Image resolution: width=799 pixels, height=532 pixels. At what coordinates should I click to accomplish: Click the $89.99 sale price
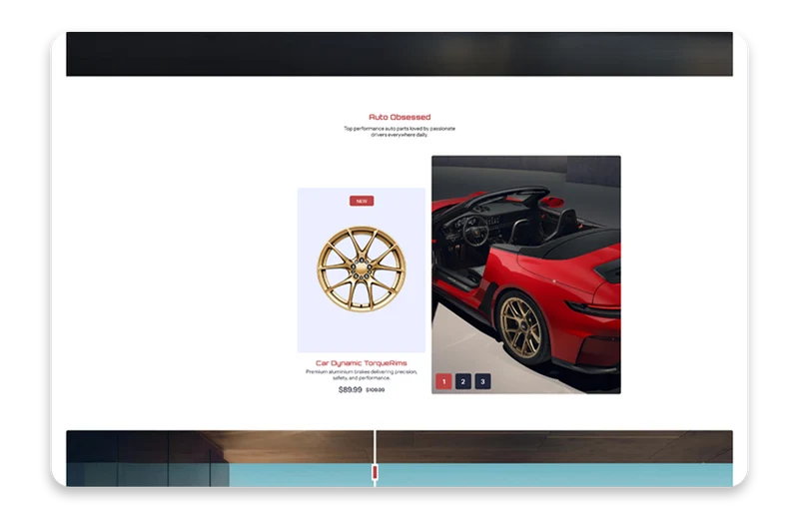click(x=351, y=389)
